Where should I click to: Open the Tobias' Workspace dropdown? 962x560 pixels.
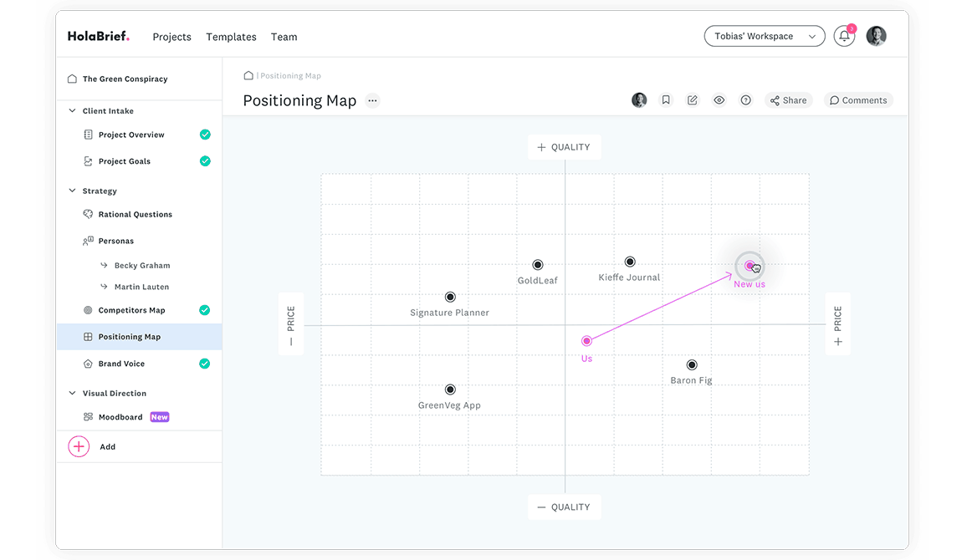click(x=764, y=37)
